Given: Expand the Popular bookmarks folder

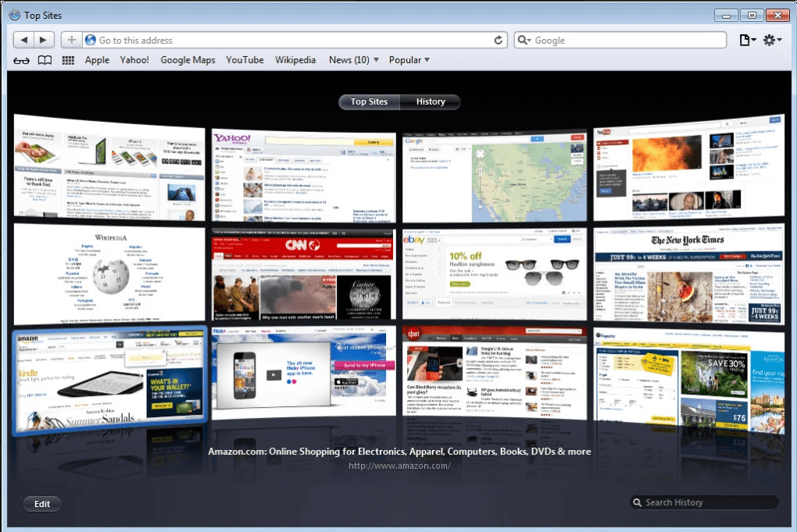Looking at the screenshot, I should [409, 60].
